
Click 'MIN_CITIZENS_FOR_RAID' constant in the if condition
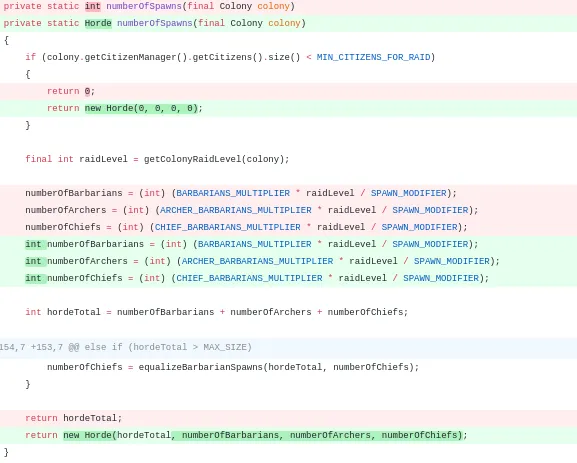click(x=373, y=57)
